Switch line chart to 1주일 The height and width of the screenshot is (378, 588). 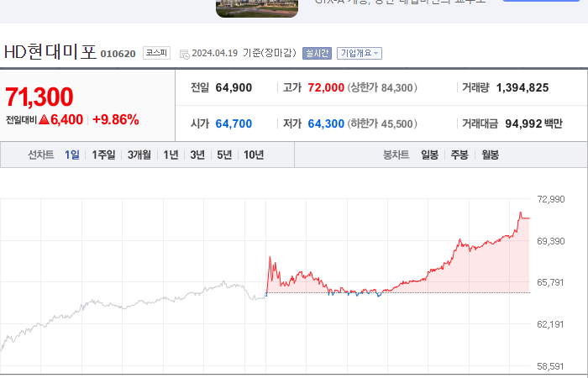point(103,155)
